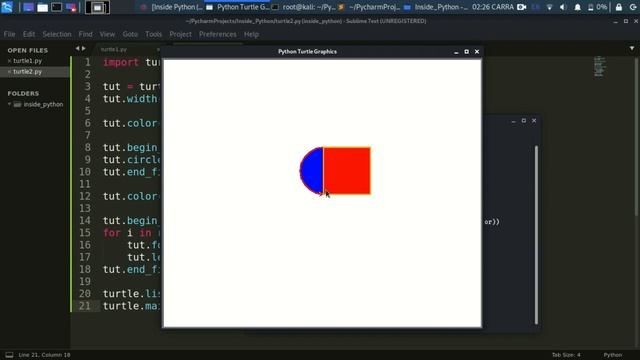The height and width of the screenshot is (360, 640).
Task: Open the file manager panel icon
Action: click(42, 7)
